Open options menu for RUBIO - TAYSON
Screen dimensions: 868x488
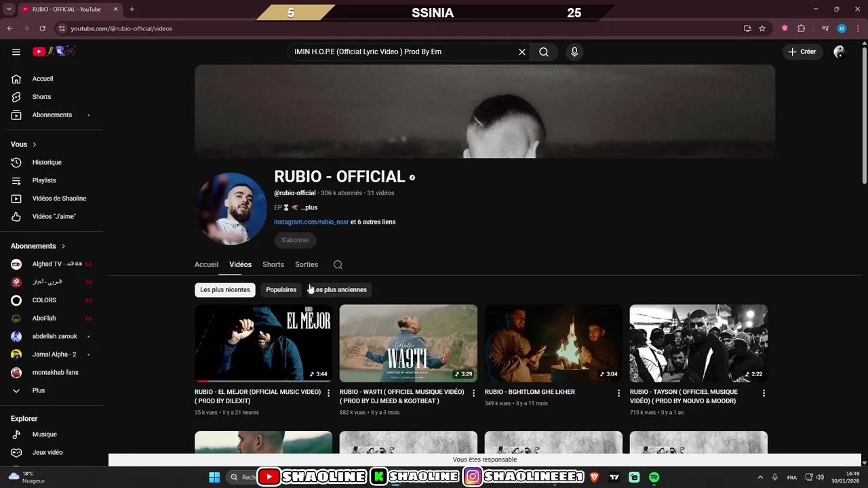[x=764, y=393]
